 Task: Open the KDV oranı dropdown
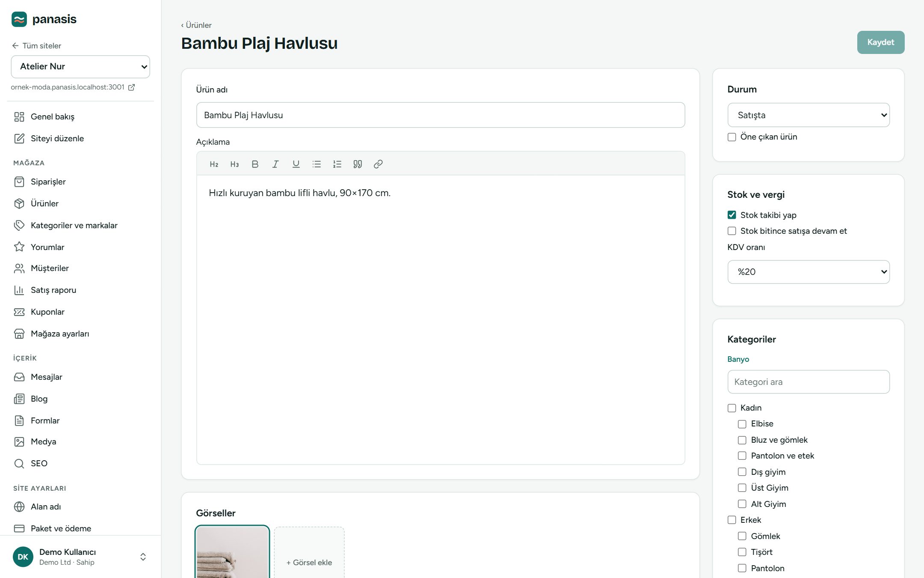coord(808,272)
